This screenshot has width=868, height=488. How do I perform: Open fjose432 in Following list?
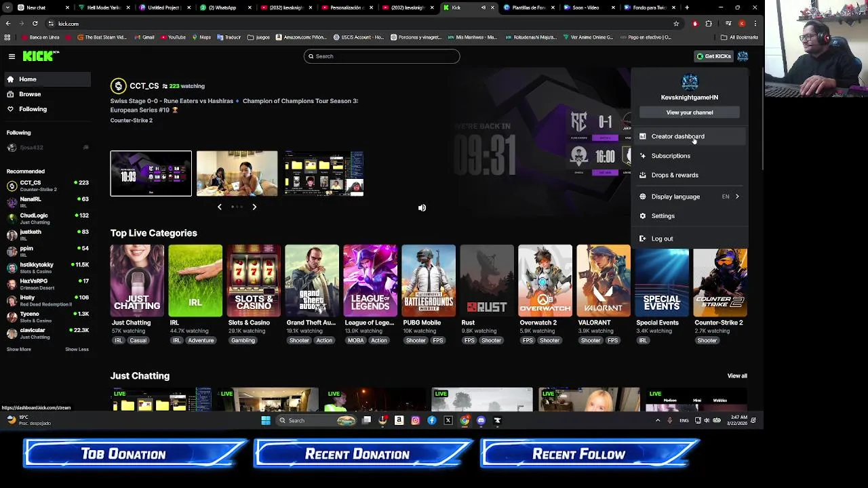[47, 148]
